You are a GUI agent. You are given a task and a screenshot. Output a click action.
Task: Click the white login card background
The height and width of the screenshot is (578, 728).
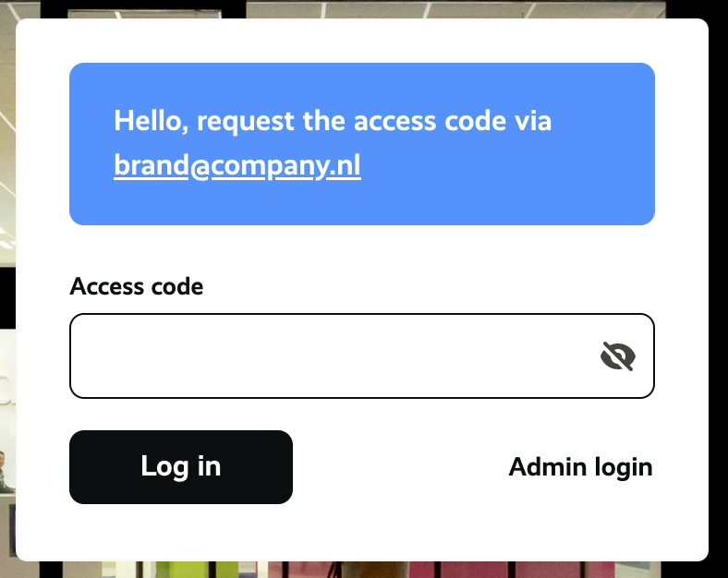click(362, 534)
